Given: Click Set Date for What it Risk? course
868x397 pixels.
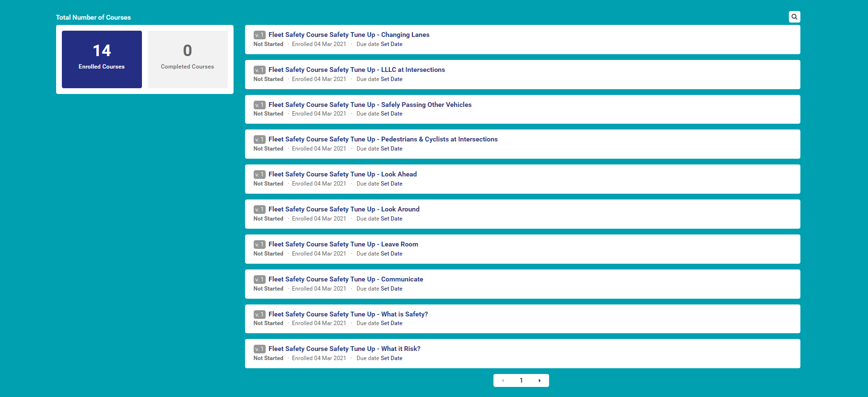Looking at the screenshot, I should (391, 358).
